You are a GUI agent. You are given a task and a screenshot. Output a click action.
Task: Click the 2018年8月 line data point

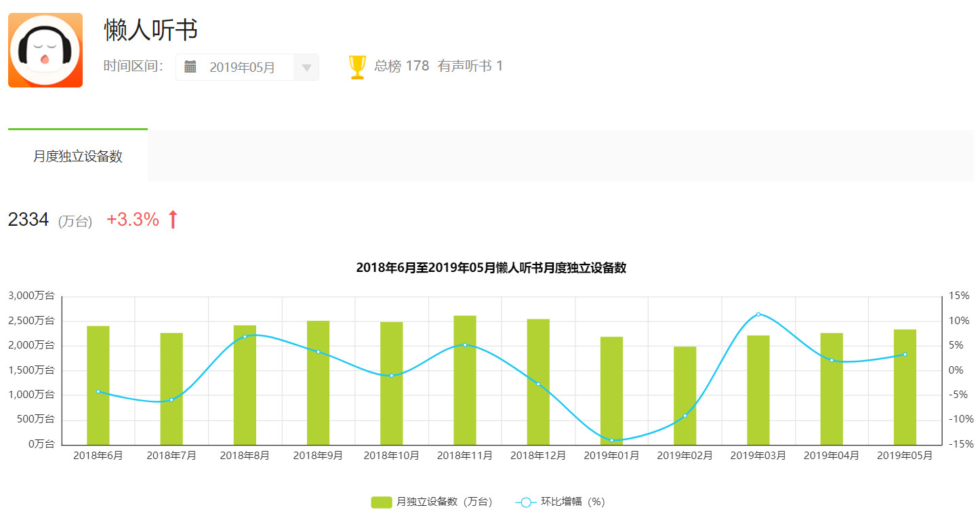tap(245, 336)
